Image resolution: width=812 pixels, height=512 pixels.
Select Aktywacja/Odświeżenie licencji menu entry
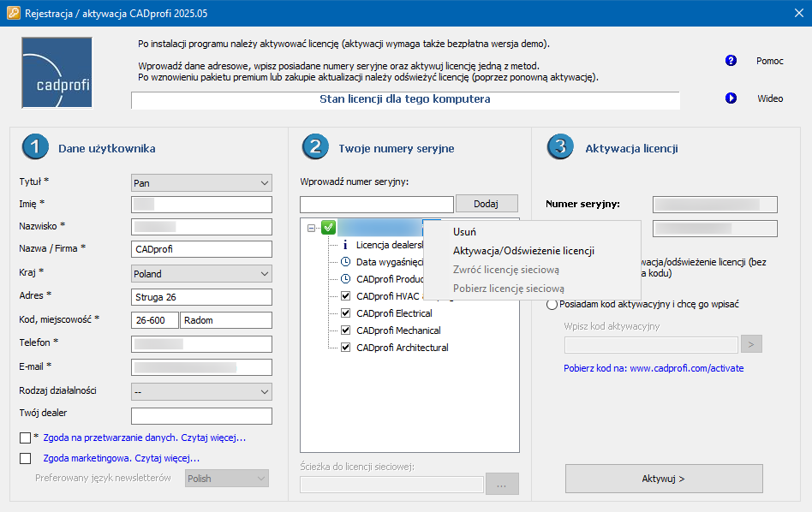[523, 251]
